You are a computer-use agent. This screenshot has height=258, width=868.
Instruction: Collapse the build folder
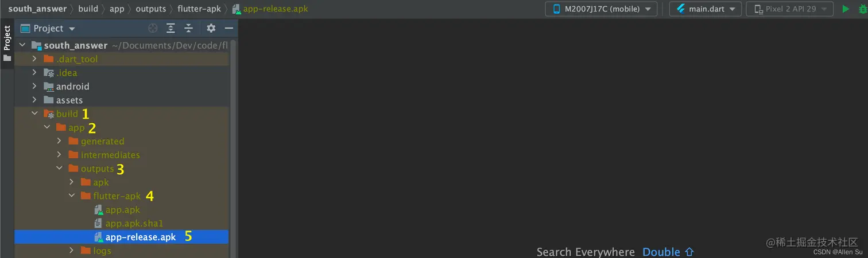(34, 114)
